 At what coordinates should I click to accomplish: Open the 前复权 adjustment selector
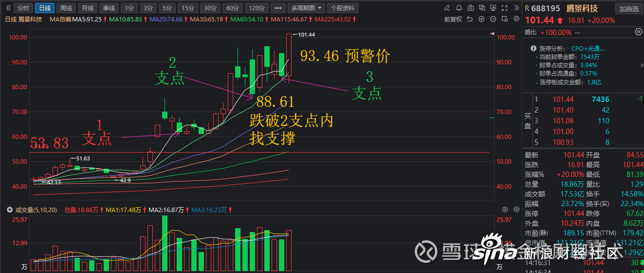tap(453, 19)
